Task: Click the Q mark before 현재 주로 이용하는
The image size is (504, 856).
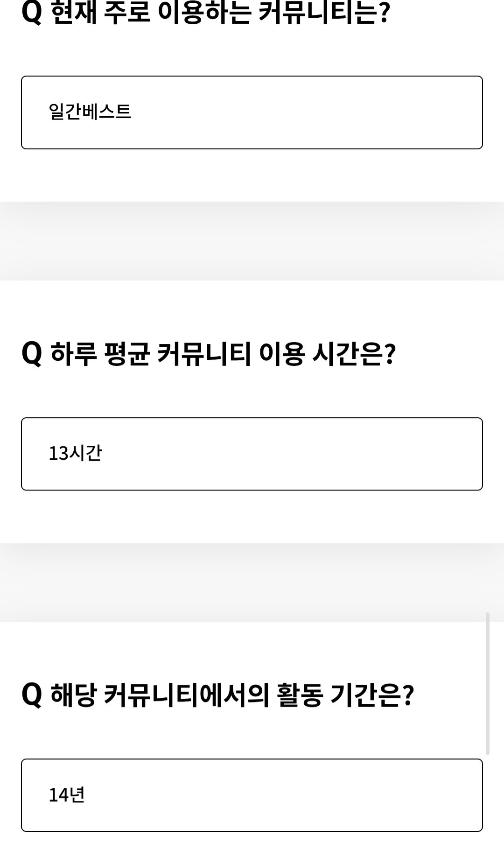Action: point(32,13)
